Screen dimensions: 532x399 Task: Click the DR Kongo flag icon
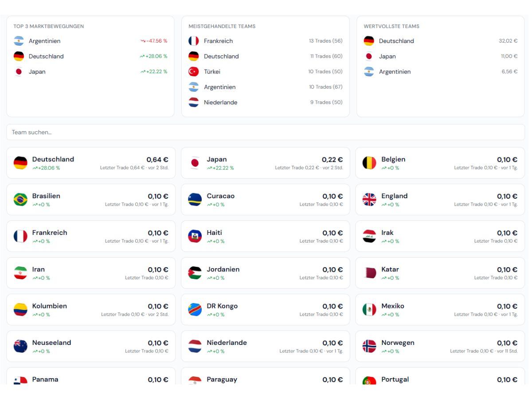pos(195,309)
